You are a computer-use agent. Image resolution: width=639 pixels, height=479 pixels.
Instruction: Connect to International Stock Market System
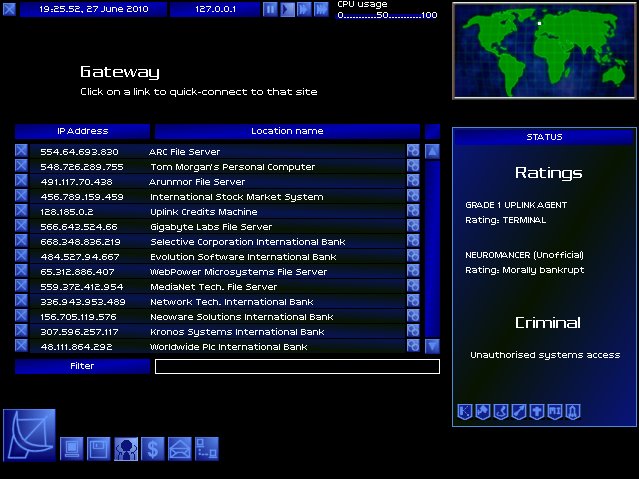click(x=218, y=197)
